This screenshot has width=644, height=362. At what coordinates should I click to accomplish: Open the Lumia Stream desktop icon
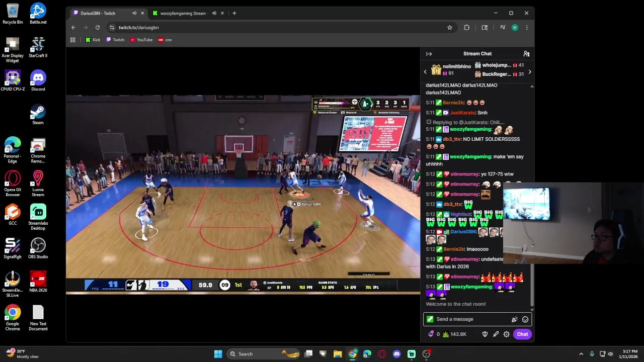point(38,184)
